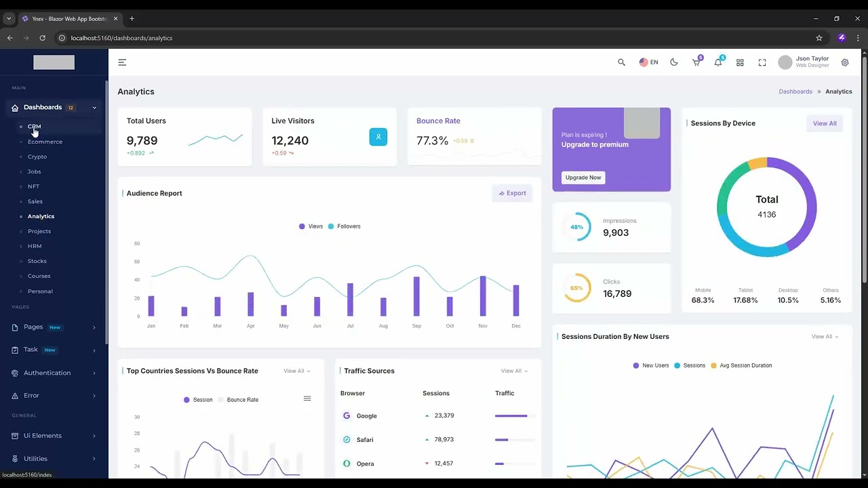Click Sessions By Device View All
The image size is (868, 488).
tap(825, 123)
